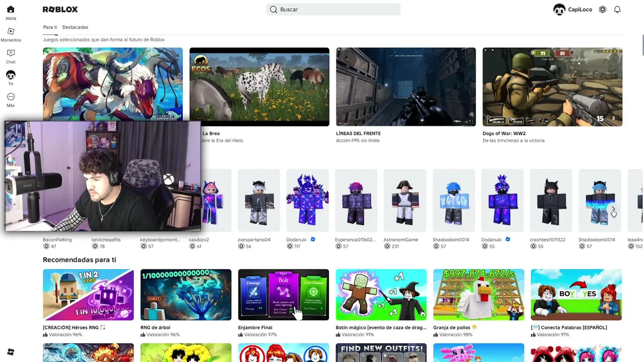Select the AstranomiGame avatar item
Screen dimensions: 644x362
tap(405, 201)
